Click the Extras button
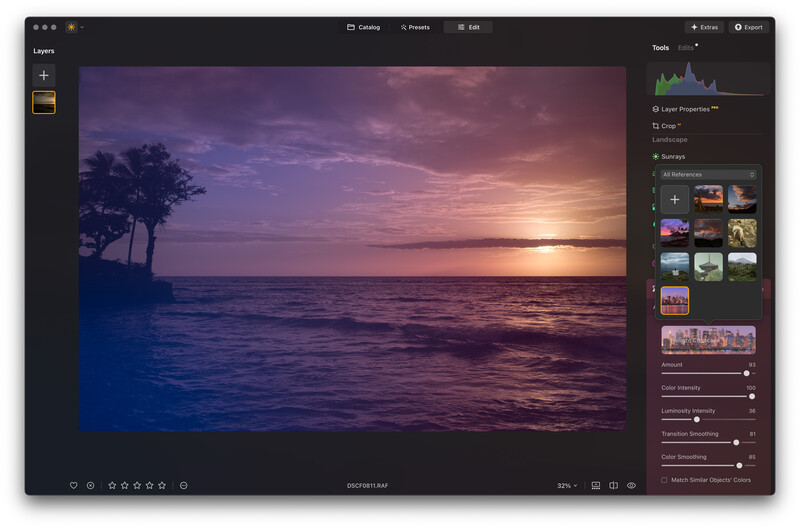Viewport: 800px width, 528px height. (705, 27)
